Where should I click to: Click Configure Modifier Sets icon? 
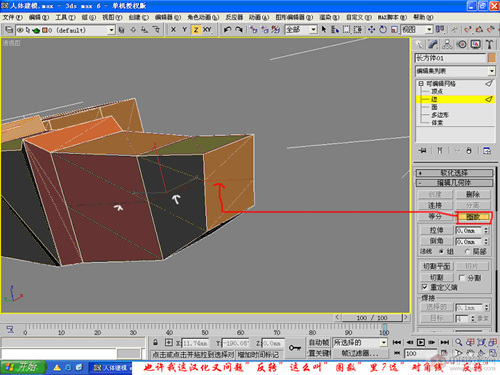(487, 151)
